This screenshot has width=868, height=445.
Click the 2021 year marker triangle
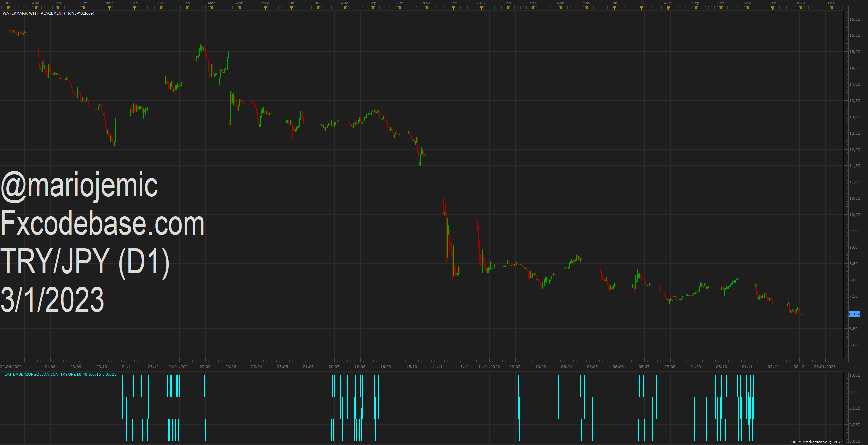point(161,8)
